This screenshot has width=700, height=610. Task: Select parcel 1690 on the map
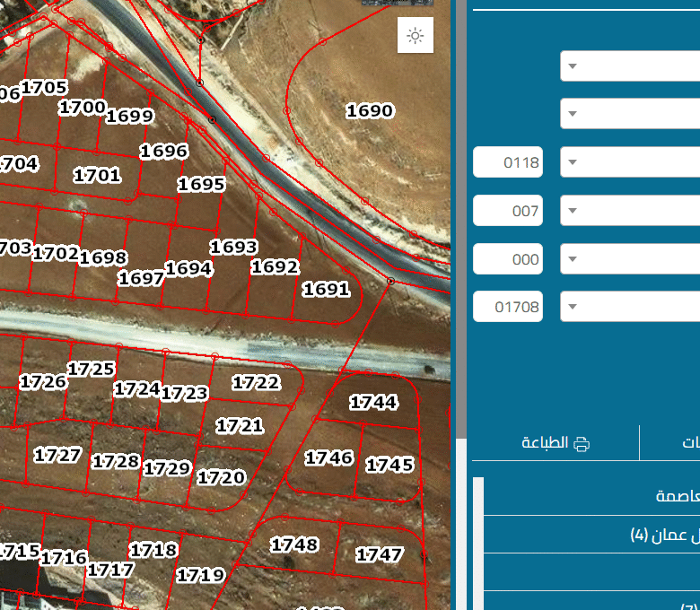pyautogui.click(x=370, y=111)
